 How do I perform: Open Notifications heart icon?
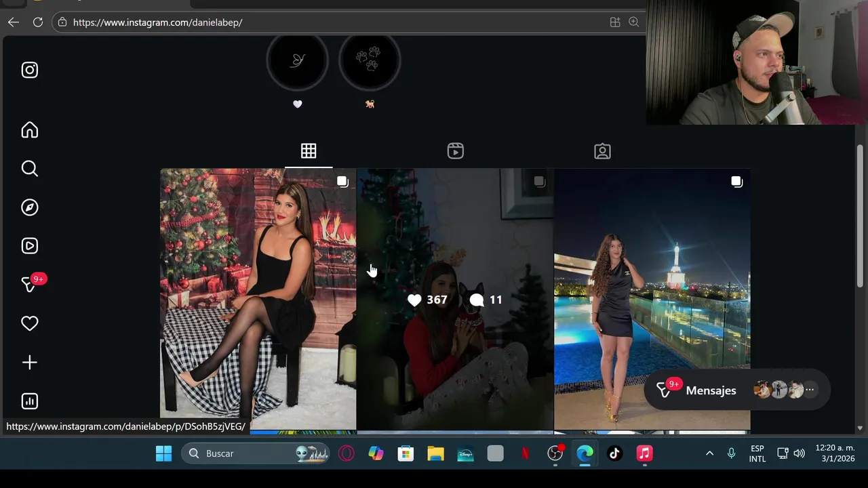point(29,324)
